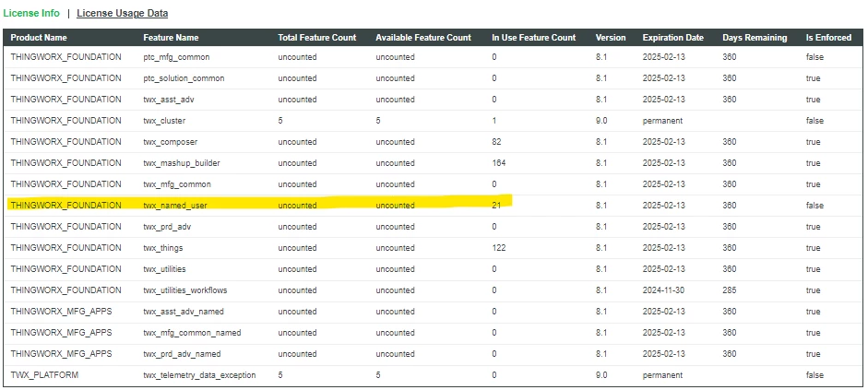
Task: Click 'uncounted' available count for twx_prd_adv
Action: click(x=395, y=226)
